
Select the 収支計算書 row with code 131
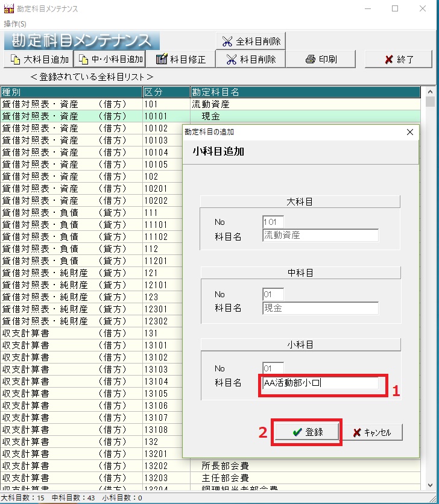(x=91, y=333)
